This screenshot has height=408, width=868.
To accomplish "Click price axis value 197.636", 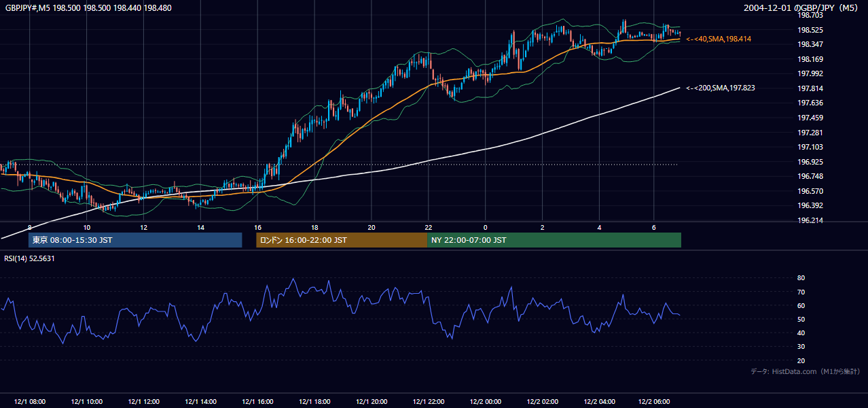I will pos(810,103).
